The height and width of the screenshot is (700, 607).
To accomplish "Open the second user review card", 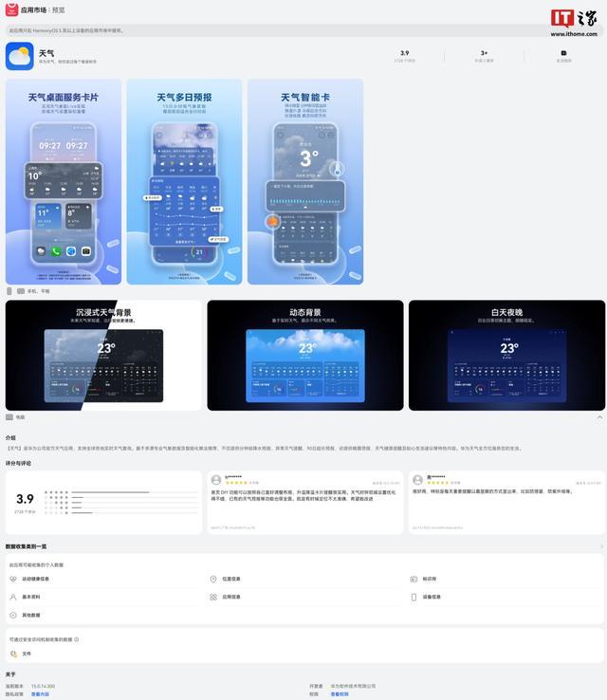I will (x=507, y=502).
